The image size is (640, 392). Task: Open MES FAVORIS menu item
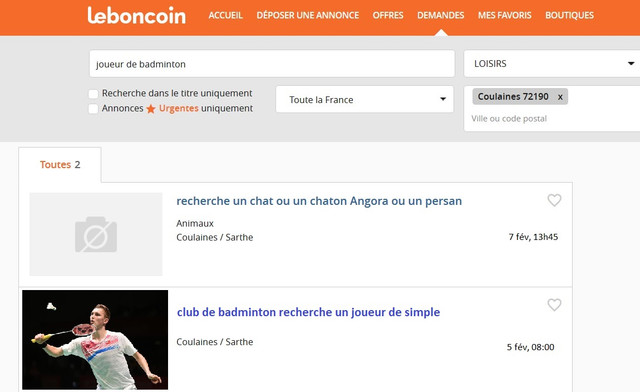504,16
